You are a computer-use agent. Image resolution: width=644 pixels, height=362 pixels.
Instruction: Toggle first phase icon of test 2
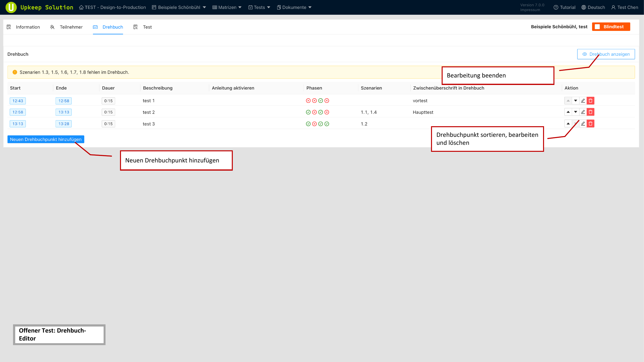pos(308,112)
